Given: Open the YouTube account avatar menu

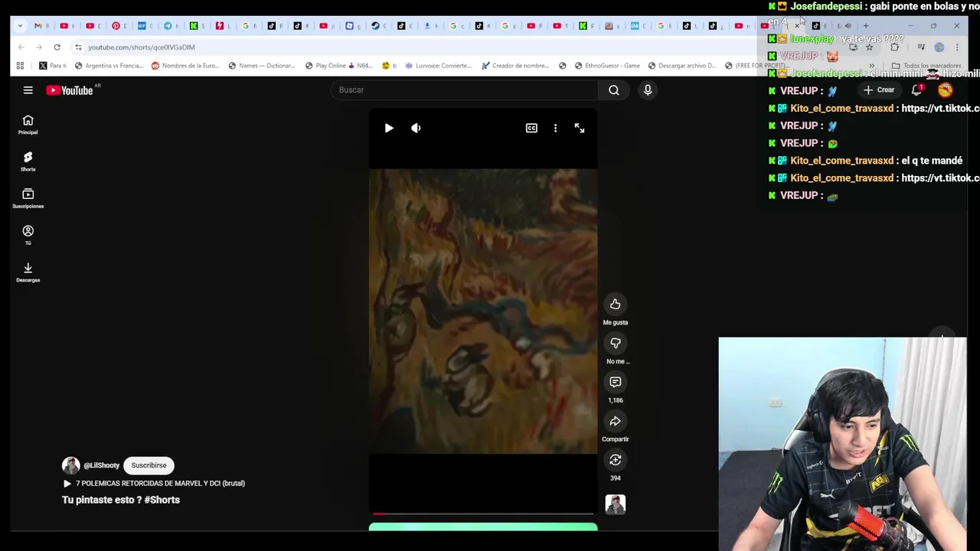Looking at the screenshot, I should [946, 90].
